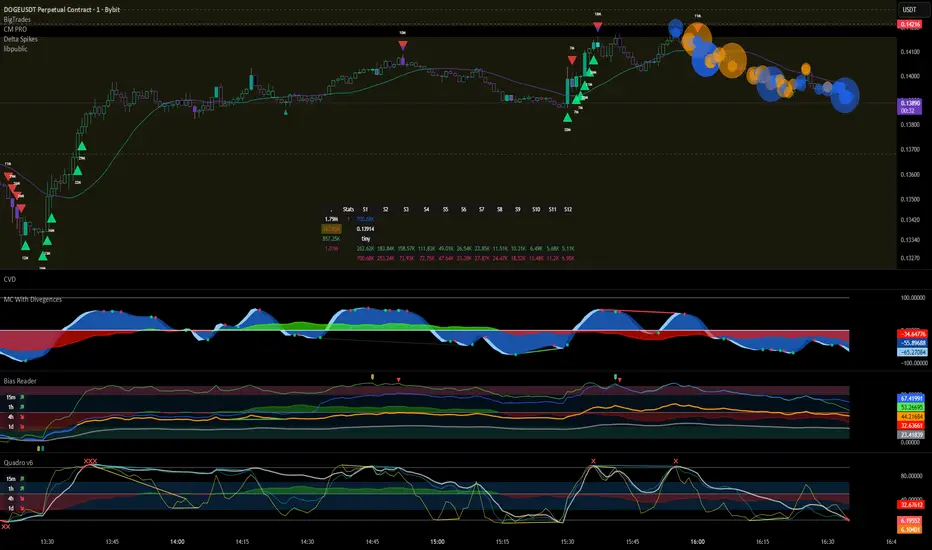
Task: Click the green 183.84K cell in stats table
Action: 386,249
